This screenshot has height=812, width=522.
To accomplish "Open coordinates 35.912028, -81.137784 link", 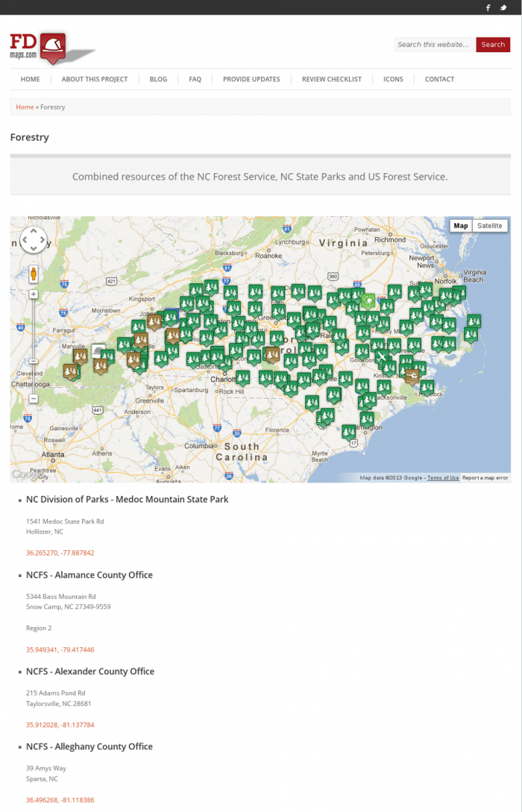I will tap(60, 725).
